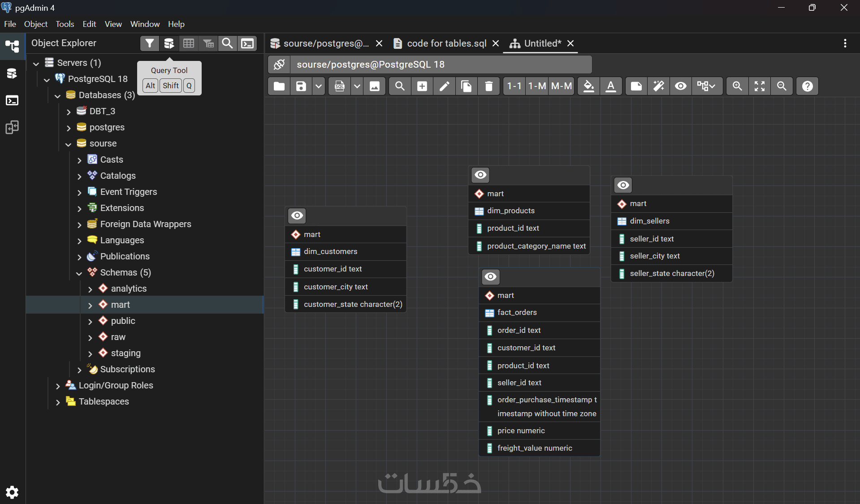Delete the selected table with the trash icon
This screenshot has width=860, height=504.
click(x=489, y=86)
